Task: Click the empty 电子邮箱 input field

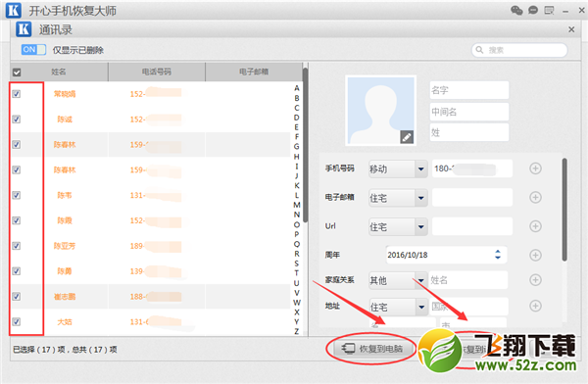Action: tap(472, 197)
